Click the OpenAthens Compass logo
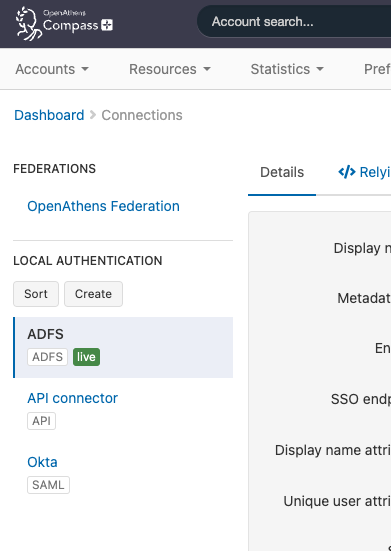This screenshot has height=551, width=391. 64,23
